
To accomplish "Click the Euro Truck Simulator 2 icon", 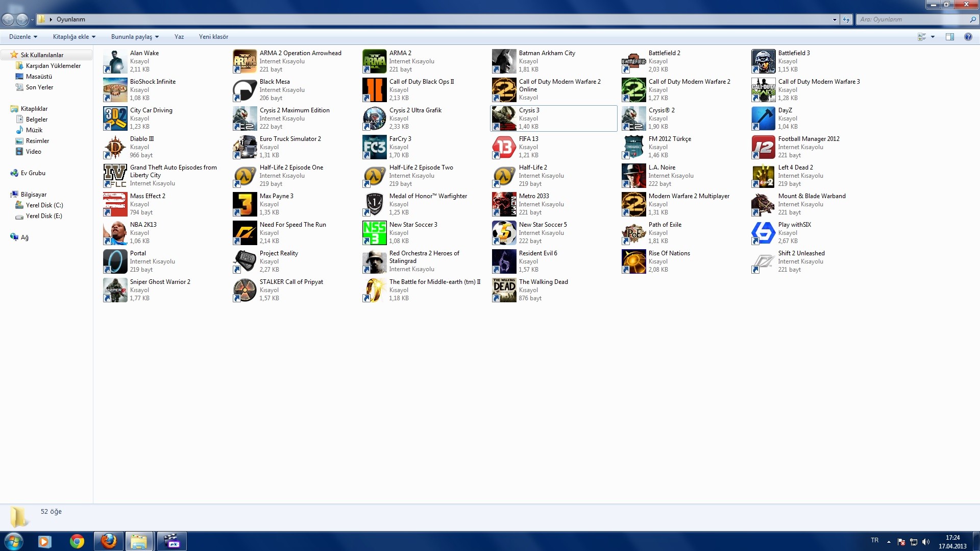I will (245, 147).
